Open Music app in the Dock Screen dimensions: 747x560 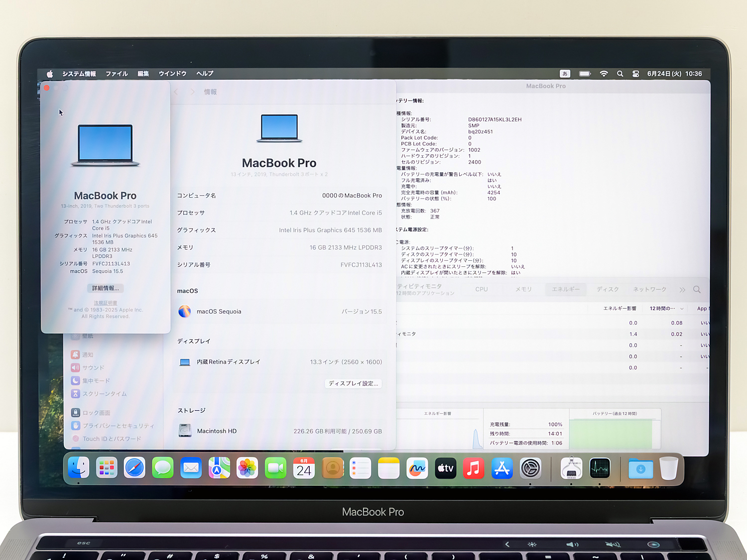[x=474, y=468]
